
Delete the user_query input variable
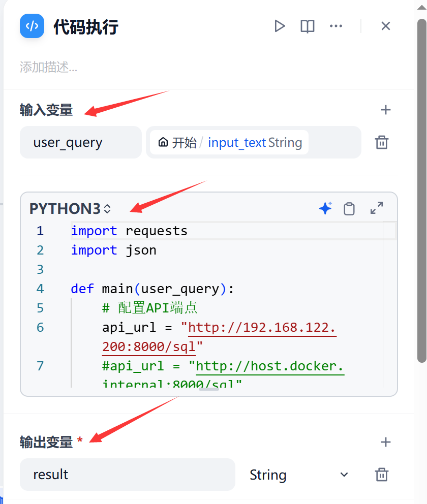point(382,142)
